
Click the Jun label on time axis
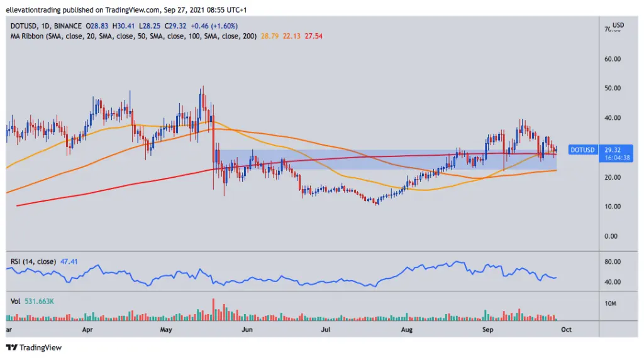coord(247,329)
